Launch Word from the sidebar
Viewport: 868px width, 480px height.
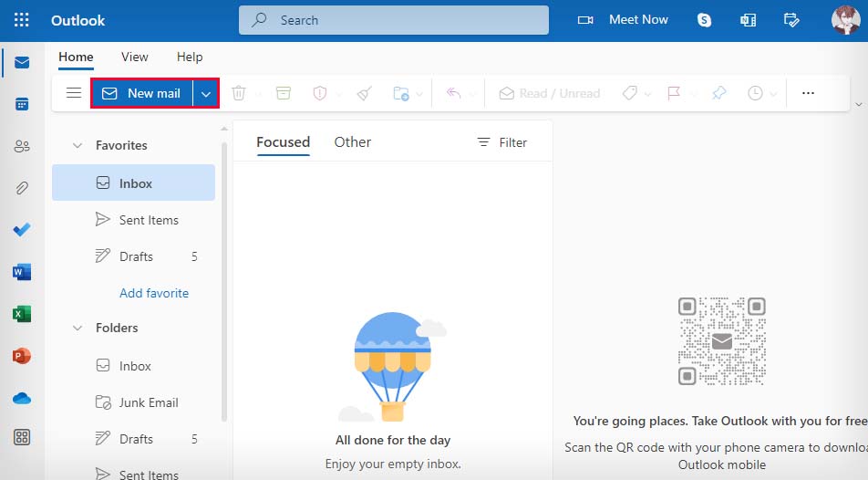pos(22,272)
